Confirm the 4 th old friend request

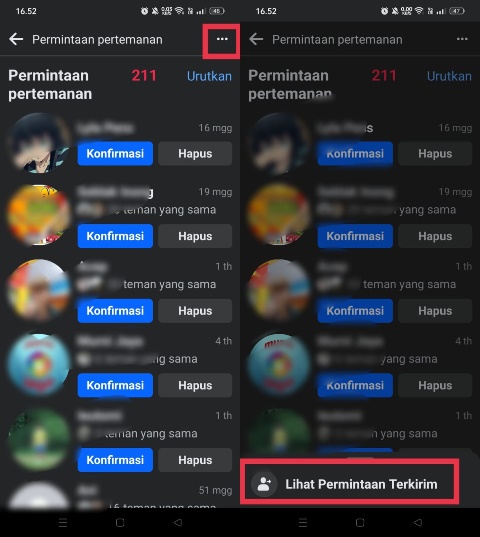[115, 385]
